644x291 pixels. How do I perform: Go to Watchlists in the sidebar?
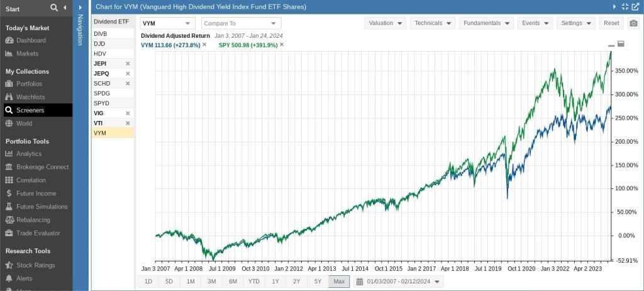click(30, 97)
